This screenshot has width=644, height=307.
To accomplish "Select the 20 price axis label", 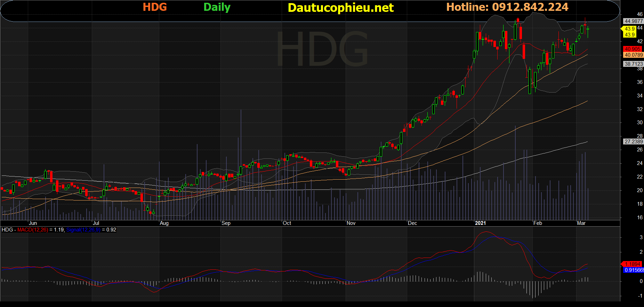I will tap(640, 190).
